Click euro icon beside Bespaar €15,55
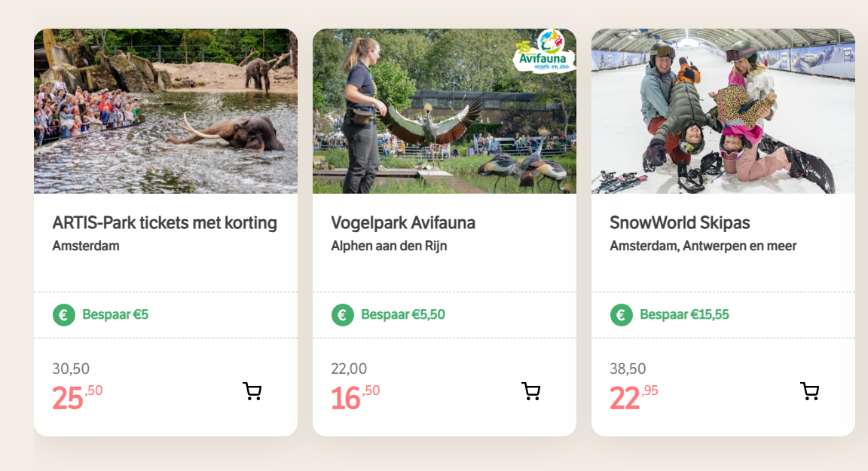 click(622, 315)
